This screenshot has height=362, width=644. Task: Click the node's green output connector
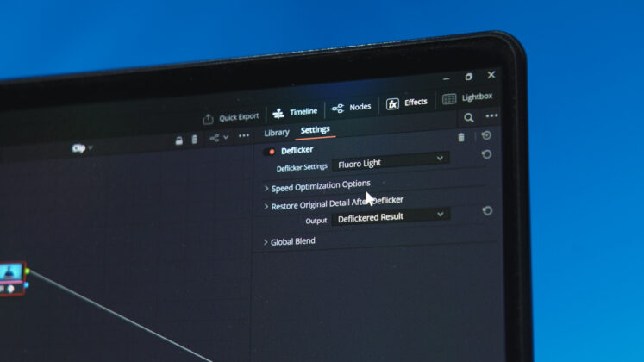(x=28, y=271)
